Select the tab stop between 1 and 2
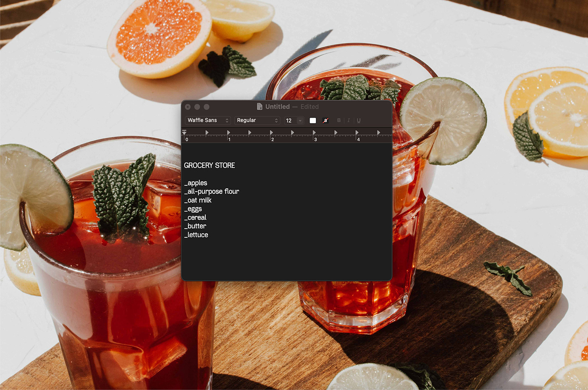 (x=250, y=132)
